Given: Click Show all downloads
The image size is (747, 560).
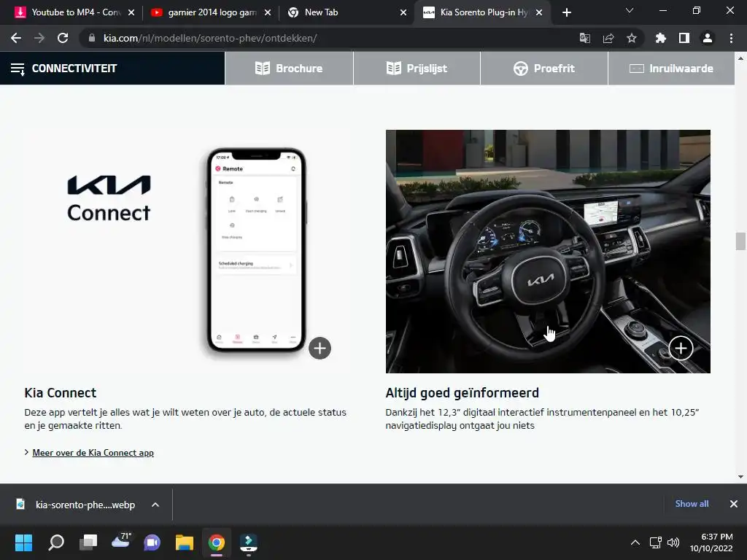Looking at the screenshot, I should tap(692, 504).
